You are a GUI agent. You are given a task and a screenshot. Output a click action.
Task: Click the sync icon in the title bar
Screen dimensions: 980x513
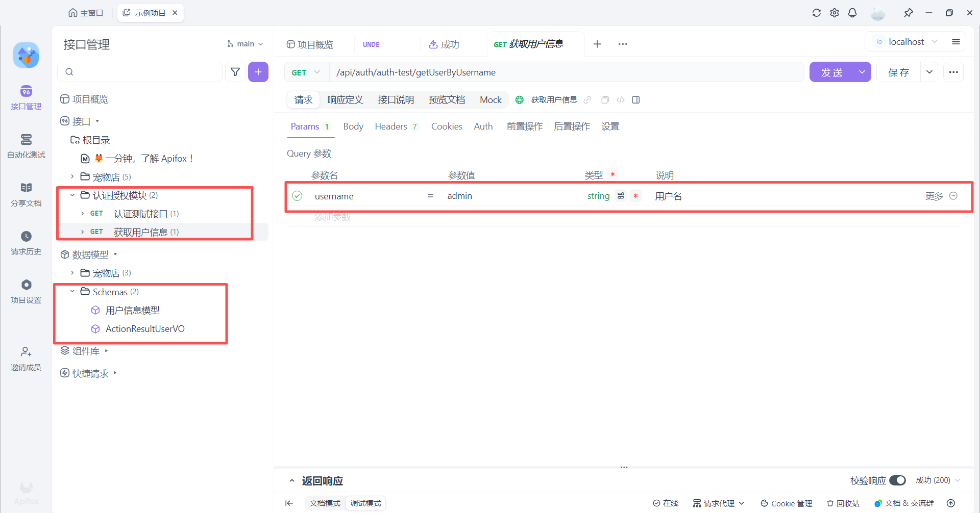pos(817,13)
